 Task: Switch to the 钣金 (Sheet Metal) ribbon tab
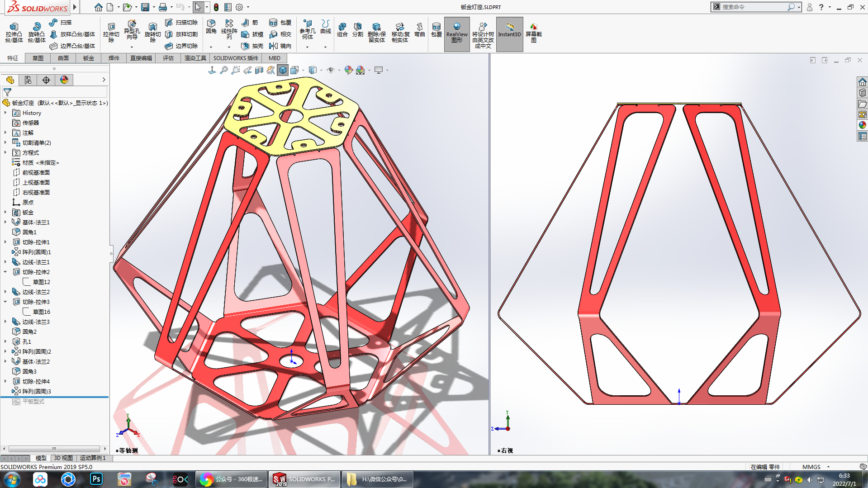pos(89,58)
